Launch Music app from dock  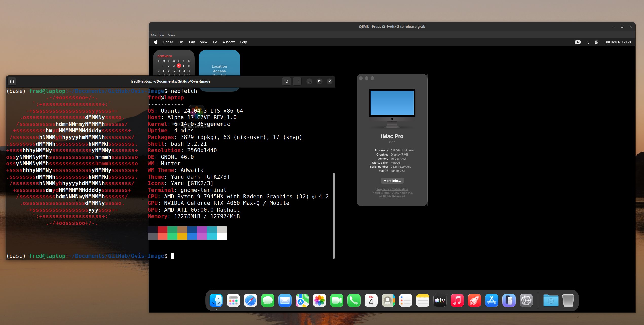click(x=457, y=301)
